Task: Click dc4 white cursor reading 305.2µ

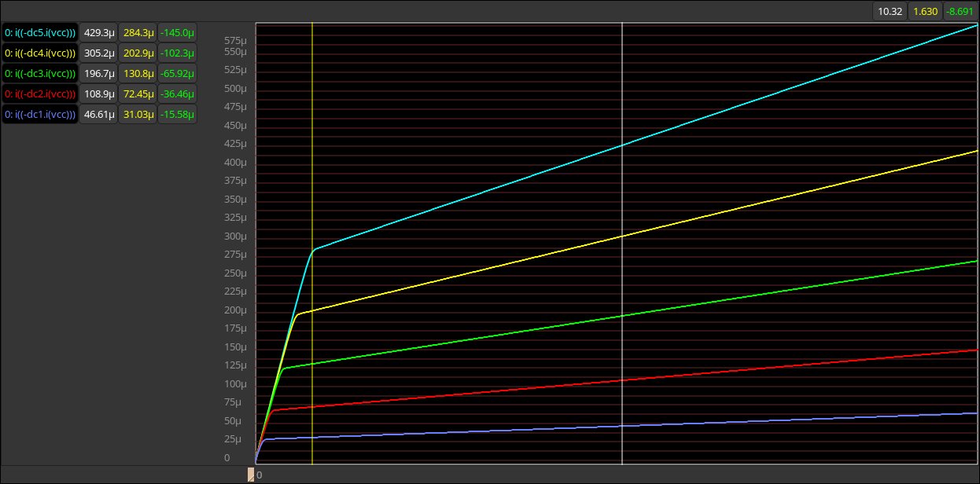Action: click(x=99, y=53)
